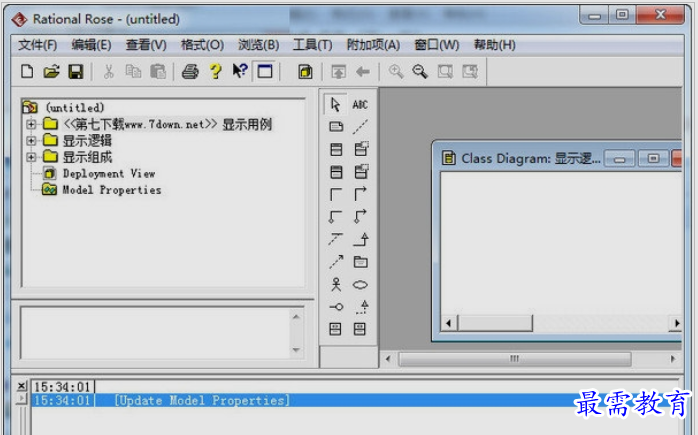Select the ABC Text Box tool
Viewport: 698px width, 435px height.
[360, 105]
